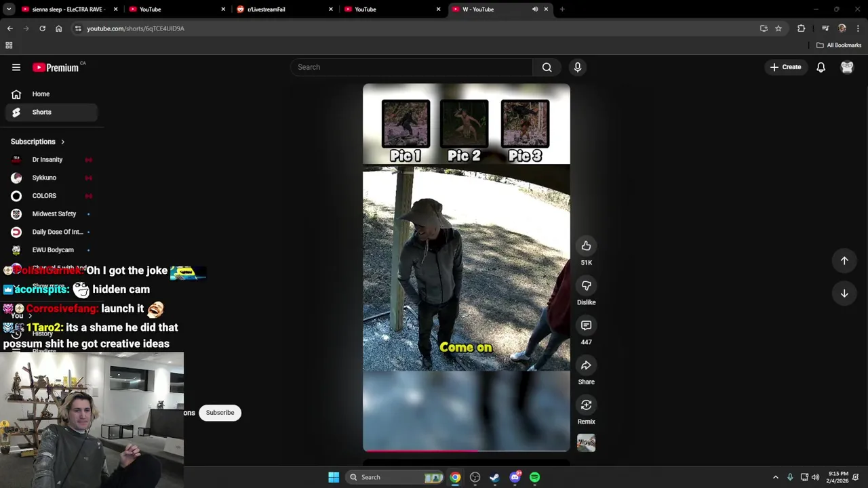Bookmark this page with the star icon
The width and height of the screenshot is (868, 488).
click(778, 28)
